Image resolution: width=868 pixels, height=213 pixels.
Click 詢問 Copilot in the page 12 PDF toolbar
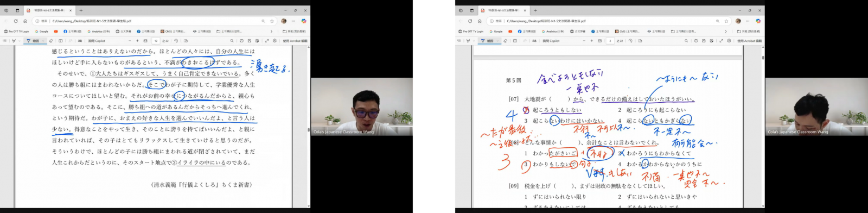(97, 41)
